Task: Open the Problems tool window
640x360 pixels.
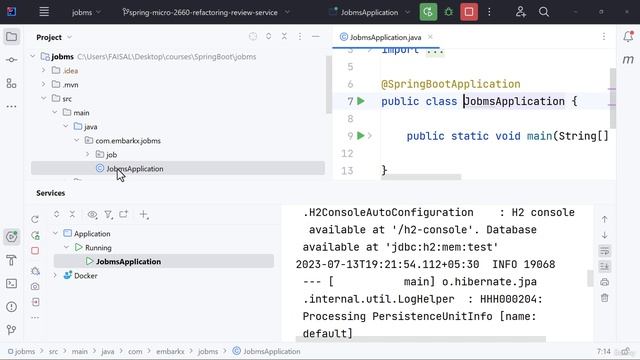Action: 11,307
